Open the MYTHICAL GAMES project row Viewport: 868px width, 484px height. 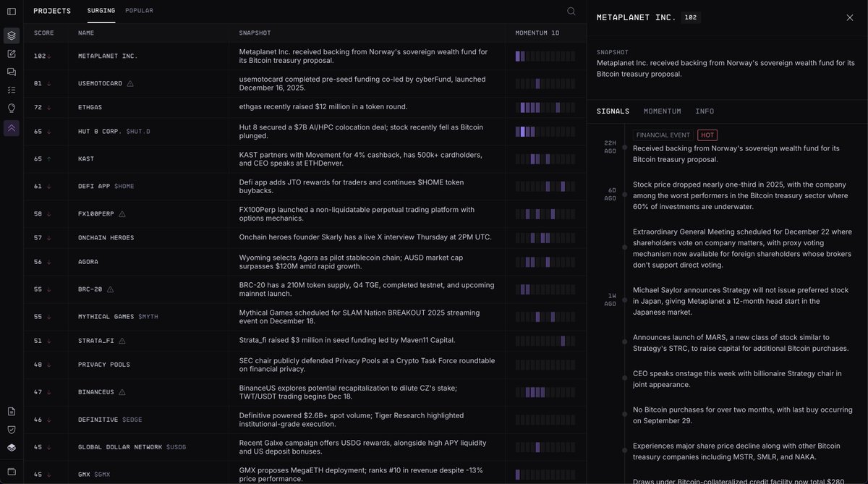[305, 317]
